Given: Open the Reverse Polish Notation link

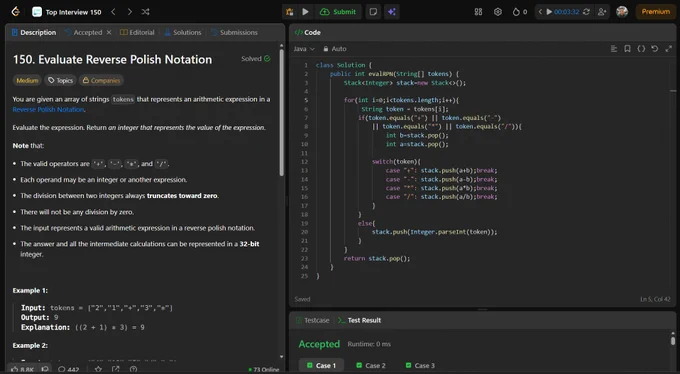Looking at the screenshot, I should [x=48, y=109].
